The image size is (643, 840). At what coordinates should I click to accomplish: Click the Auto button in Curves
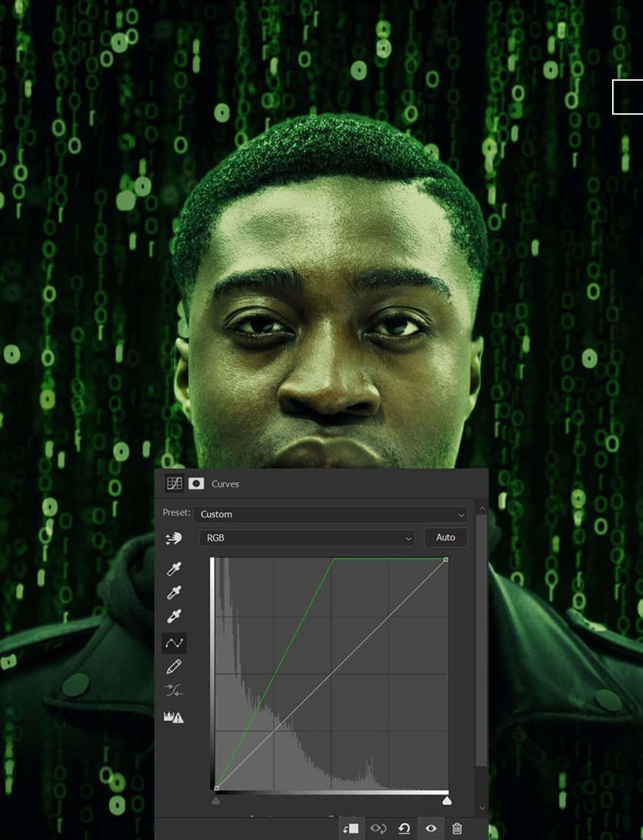click(x=445, y=537)
